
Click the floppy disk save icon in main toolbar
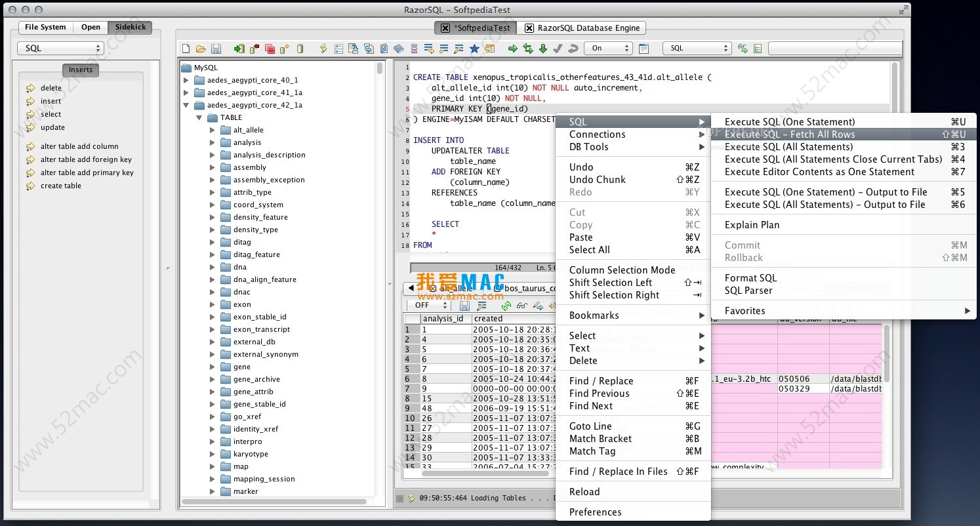pyautogui.click(x=216, y=49)
